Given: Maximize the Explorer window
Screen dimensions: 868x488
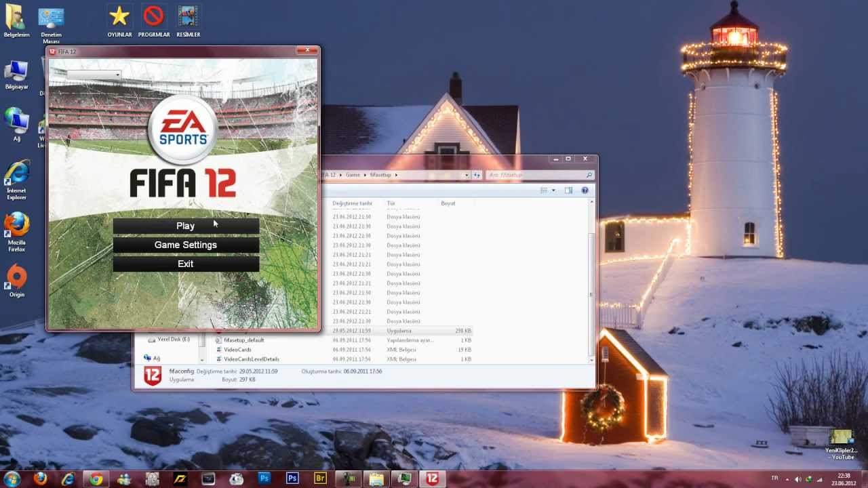Looking at the screenshot, I should tap(568, 159).
